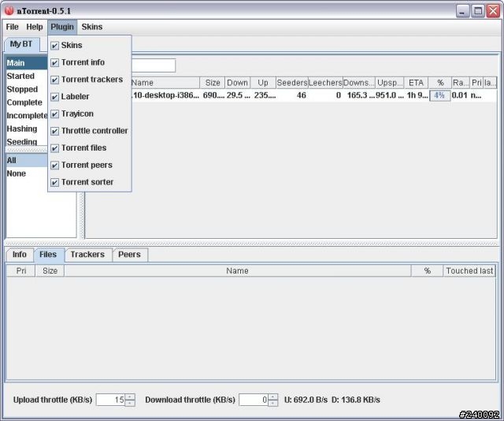Viewport: 504px width, 421px height.
Task: Toggle the Torrent files plugin checkbox
Action: 54,148
